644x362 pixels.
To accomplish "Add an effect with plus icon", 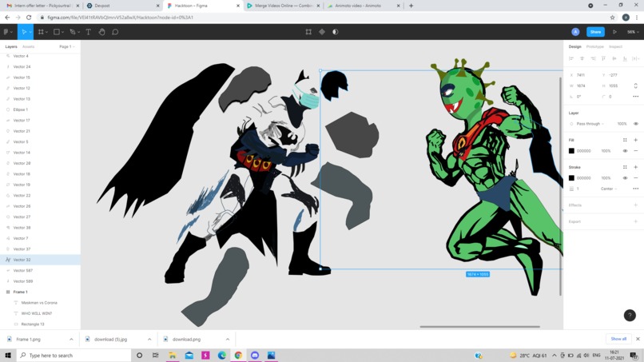I will click(636, 205).
